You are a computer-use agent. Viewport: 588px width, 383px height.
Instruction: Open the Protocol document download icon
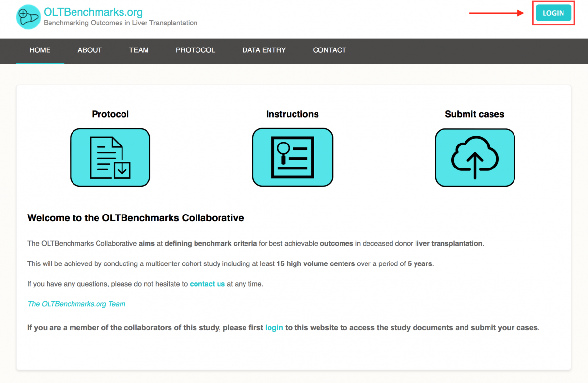pos(110,157)
